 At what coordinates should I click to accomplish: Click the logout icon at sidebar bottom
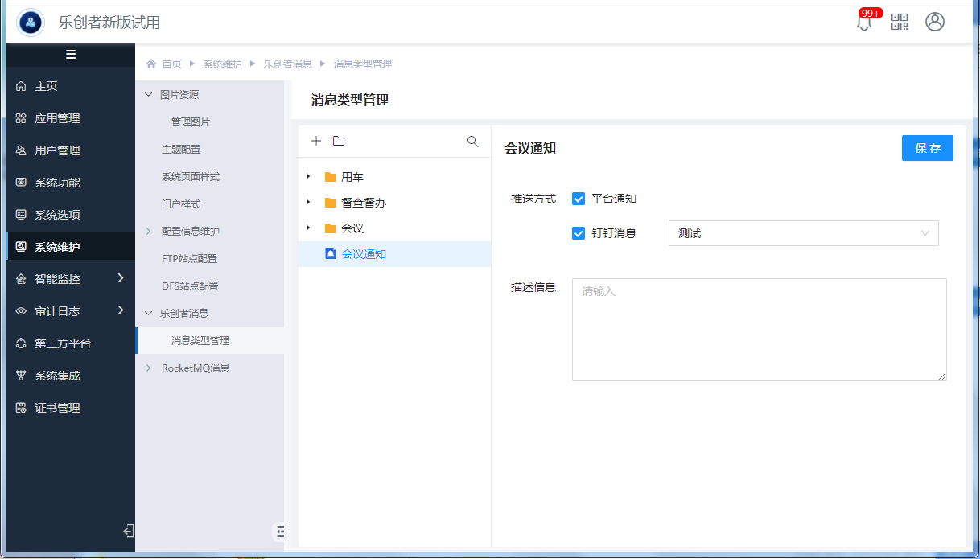[128, 531]
